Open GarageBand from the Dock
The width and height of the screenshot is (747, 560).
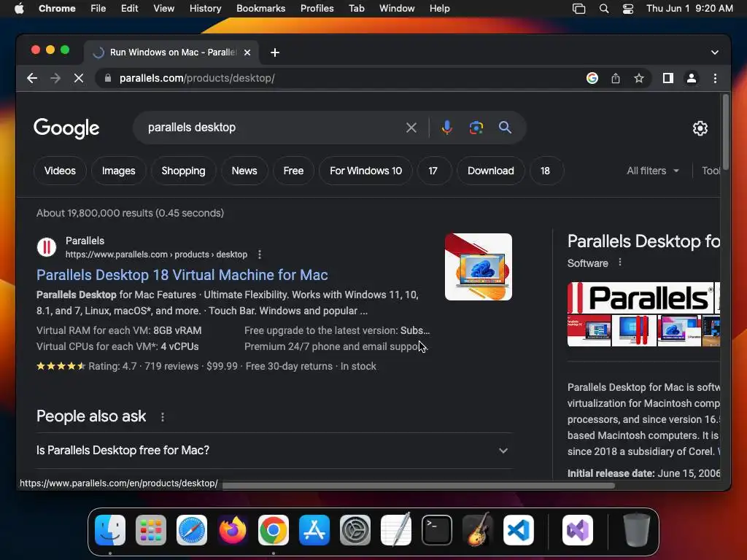tap(478, 530)
